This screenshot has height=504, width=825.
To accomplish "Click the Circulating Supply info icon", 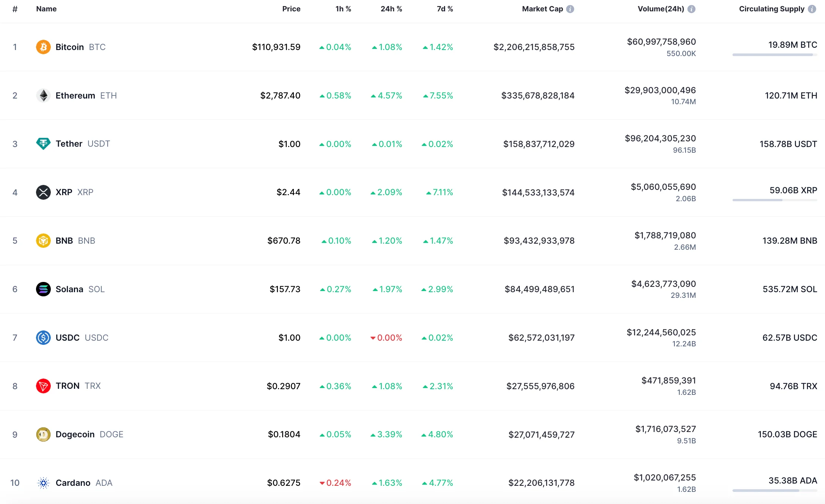I will click(812, 9).
